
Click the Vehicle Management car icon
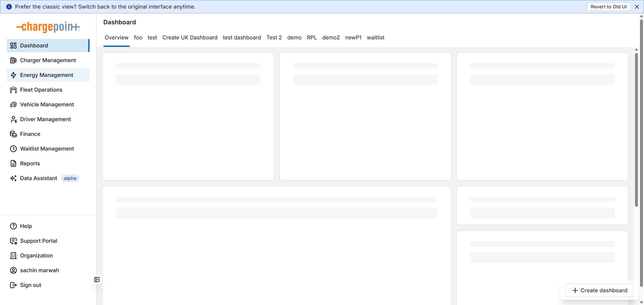pyautogui.click(x=13, y=105)
